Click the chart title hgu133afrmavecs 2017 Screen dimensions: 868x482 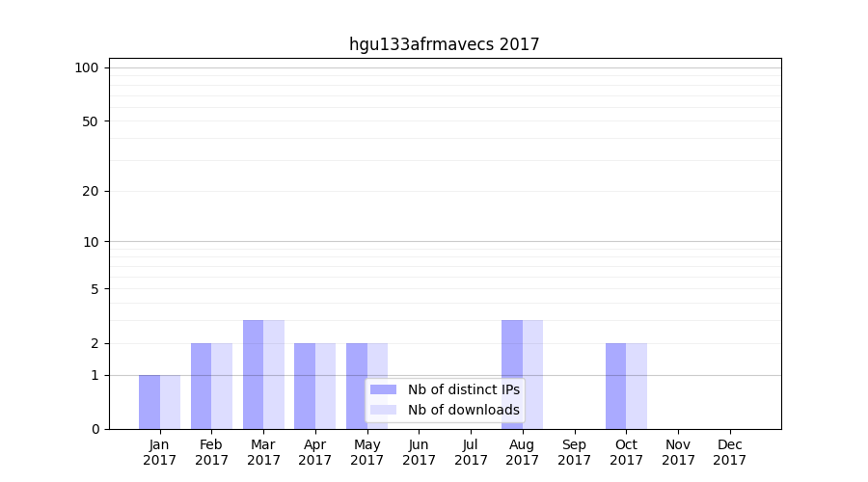click(444, 44)
